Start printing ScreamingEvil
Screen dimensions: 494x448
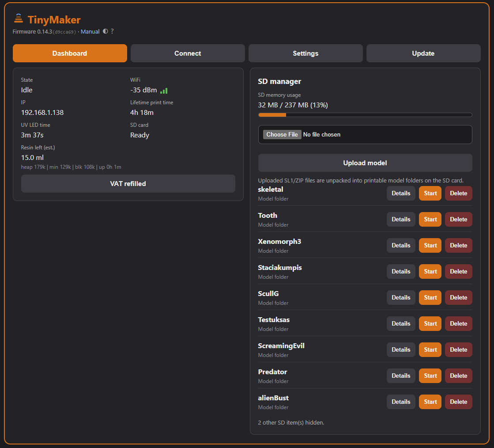click(430, 349)
